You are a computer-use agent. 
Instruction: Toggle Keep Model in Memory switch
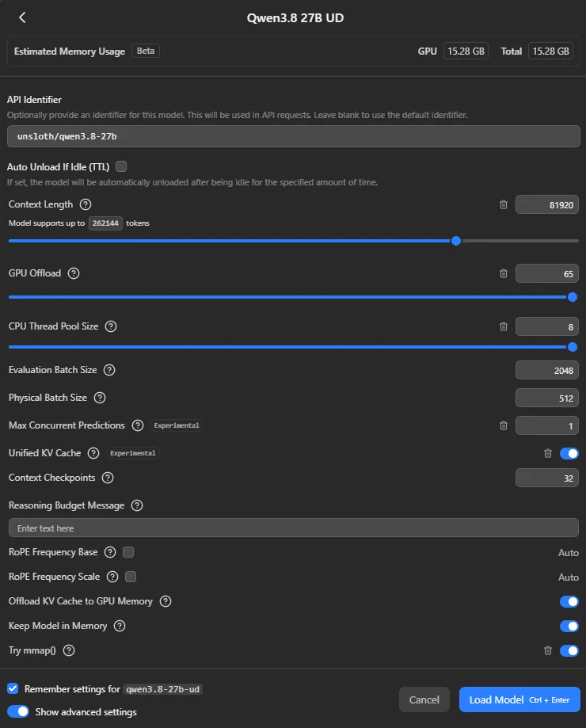(569, 627)
